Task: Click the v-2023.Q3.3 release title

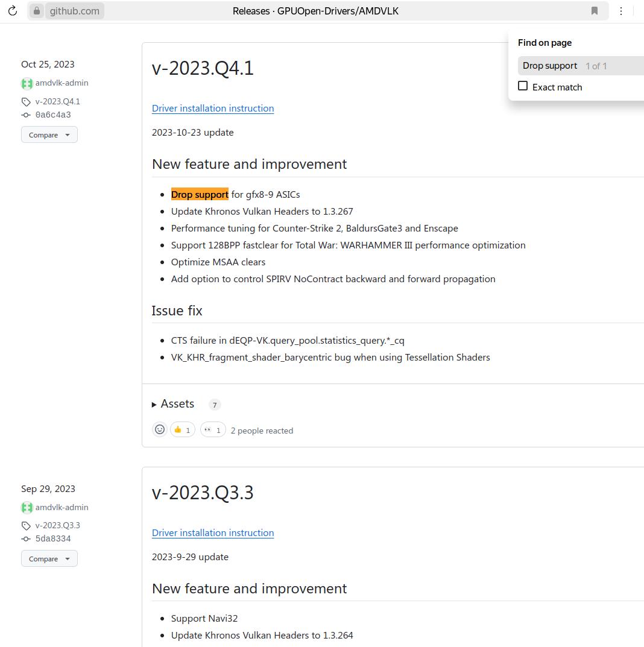Action: tap(203, 493)
